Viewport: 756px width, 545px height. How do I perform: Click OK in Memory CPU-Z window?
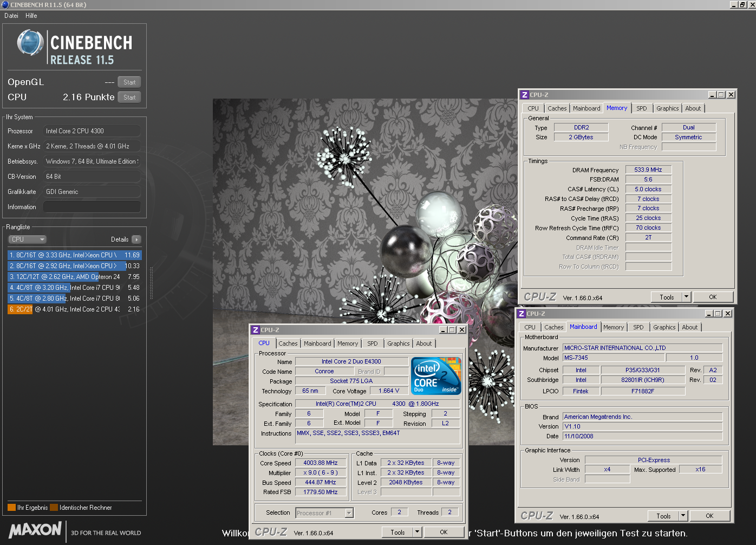(x=713, y=297)
